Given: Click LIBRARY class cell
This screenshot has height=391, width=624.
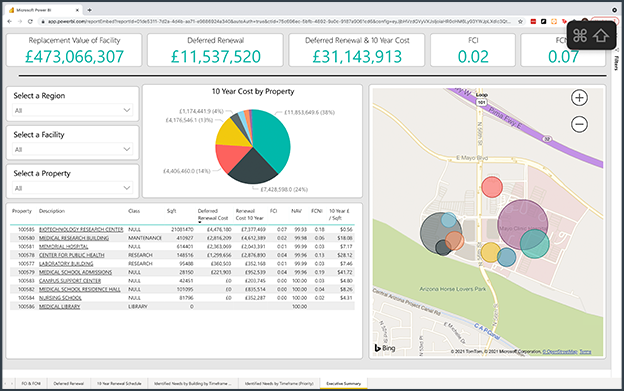Looking at the screenshot, I should pos(138,307).
